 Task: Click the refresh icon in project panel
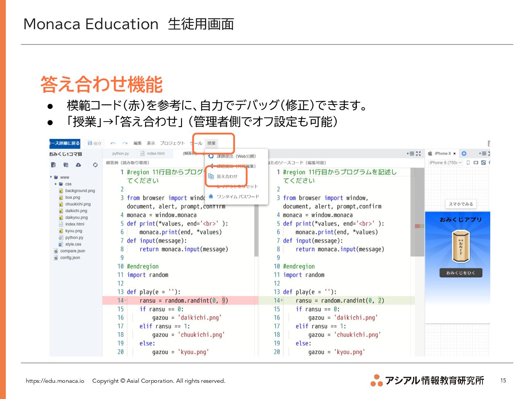(95, 165)
